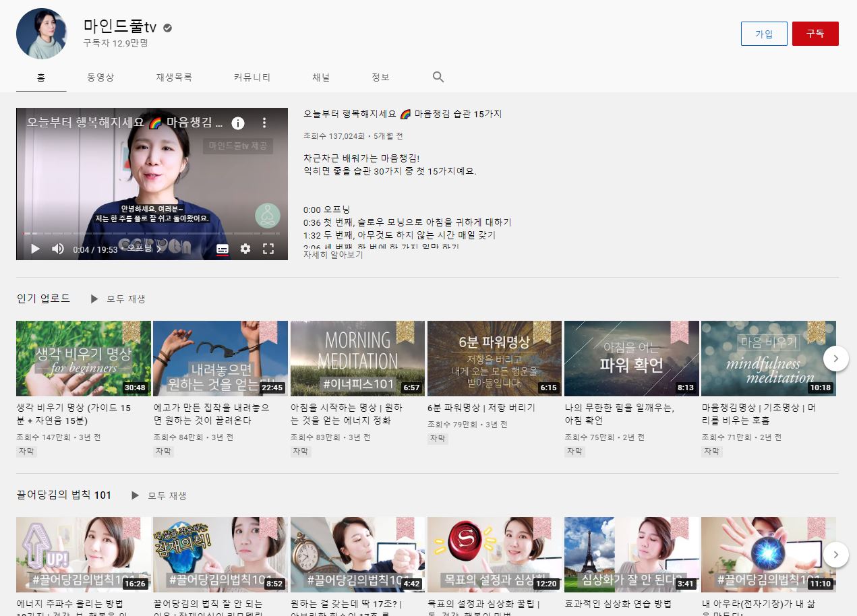Open three-dot menu on featured video
Viewport: 857px width, 616px height.
point(264,123)
